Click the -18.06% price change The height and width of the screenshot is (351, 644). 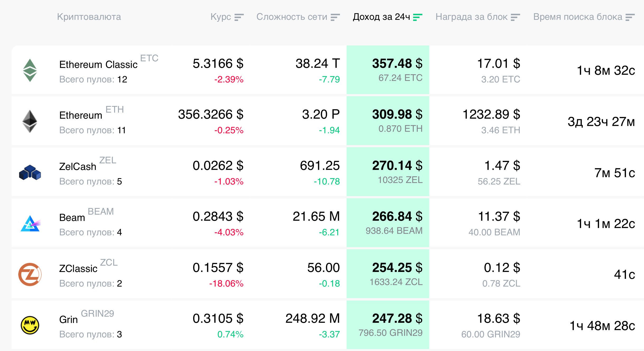226,283
